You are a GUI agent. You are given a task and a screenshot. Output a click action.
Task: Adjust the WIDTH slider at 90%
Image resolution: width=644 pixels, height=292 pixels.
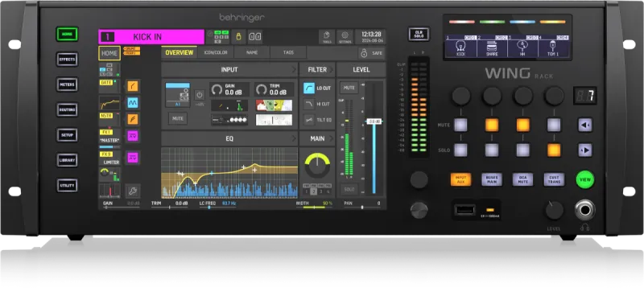tap(314, 208)
